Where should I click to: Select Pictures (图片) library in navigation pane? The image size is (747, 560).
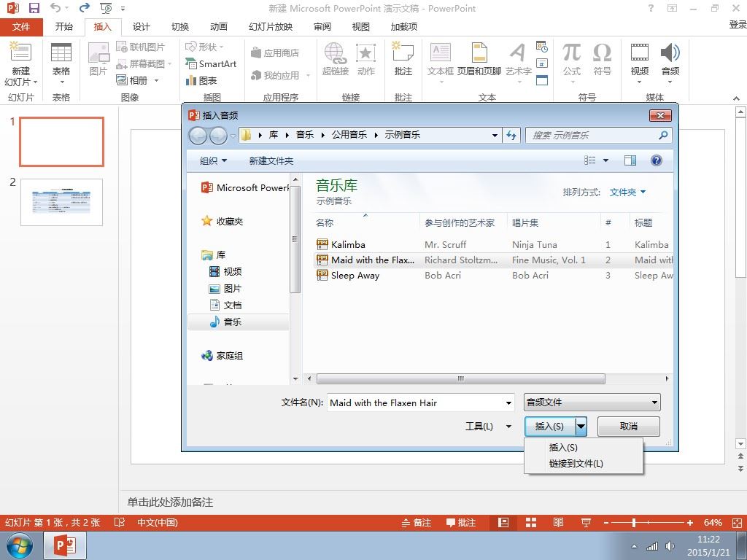click(x=226, y=288)
